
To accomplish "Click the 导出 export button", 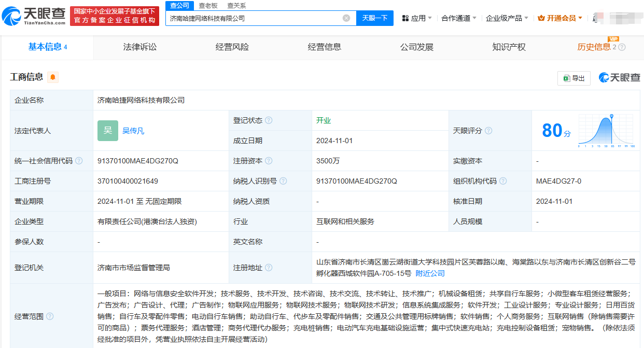I will (573, 78).
